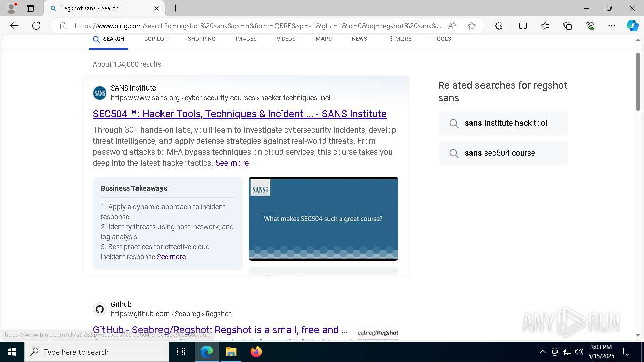Play the SEC504 great course video thumbnail
The image size is (644, 362).
[x=324, y=219]
